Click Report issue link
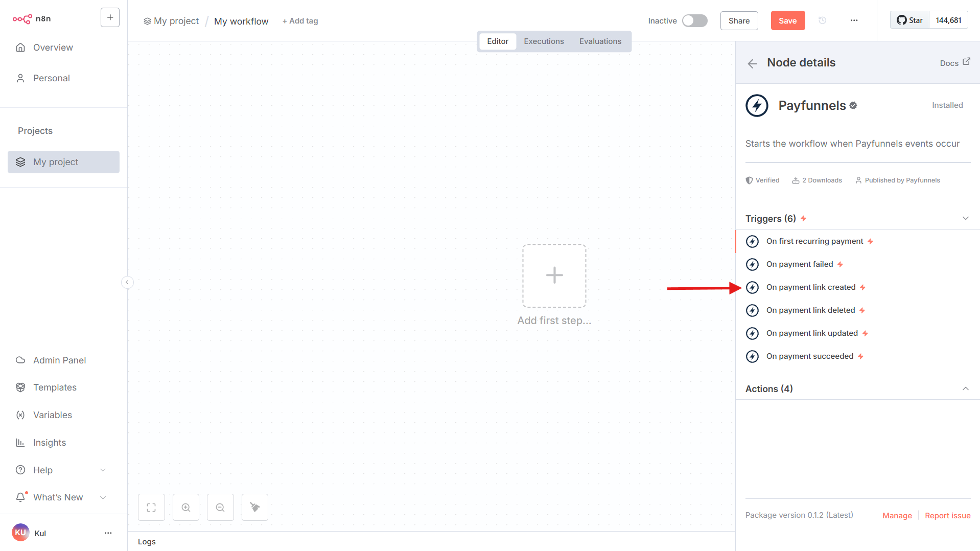980x551 pixels. point(947,516)
